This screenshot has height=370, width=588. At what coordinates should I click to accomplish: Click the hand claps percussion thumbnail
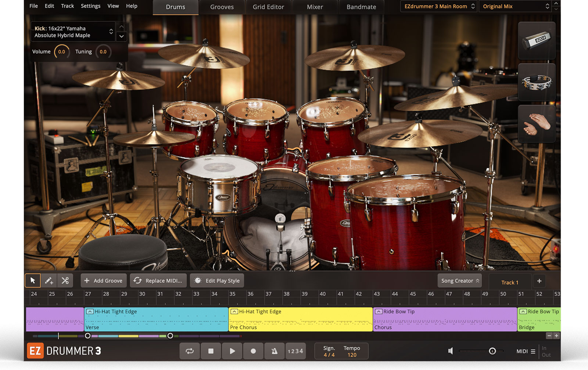click(537, 124)
